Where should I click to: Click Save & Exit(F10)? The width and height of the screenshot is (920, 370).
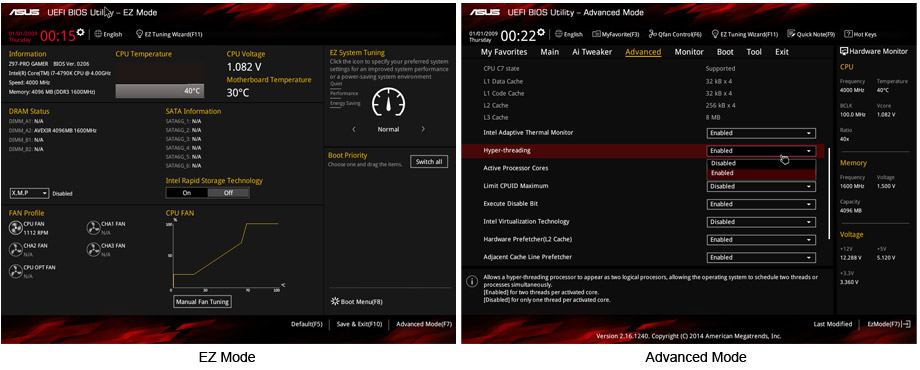coord(359,324)
